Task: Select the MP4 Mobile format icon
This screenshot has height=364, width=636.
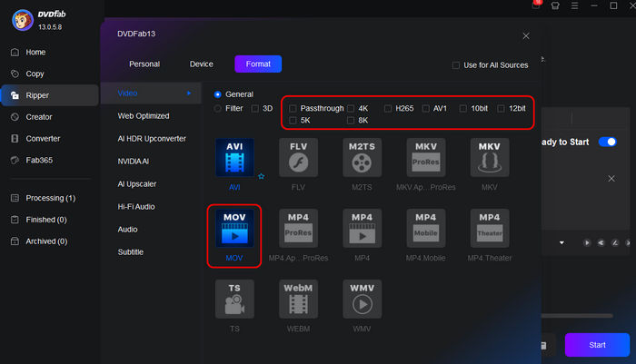Action: point(426,228)
